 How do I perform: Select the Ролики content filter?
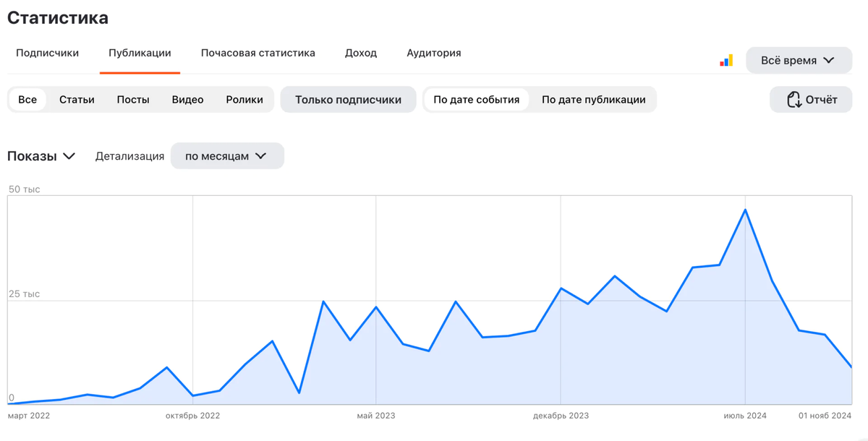point(244,99)
